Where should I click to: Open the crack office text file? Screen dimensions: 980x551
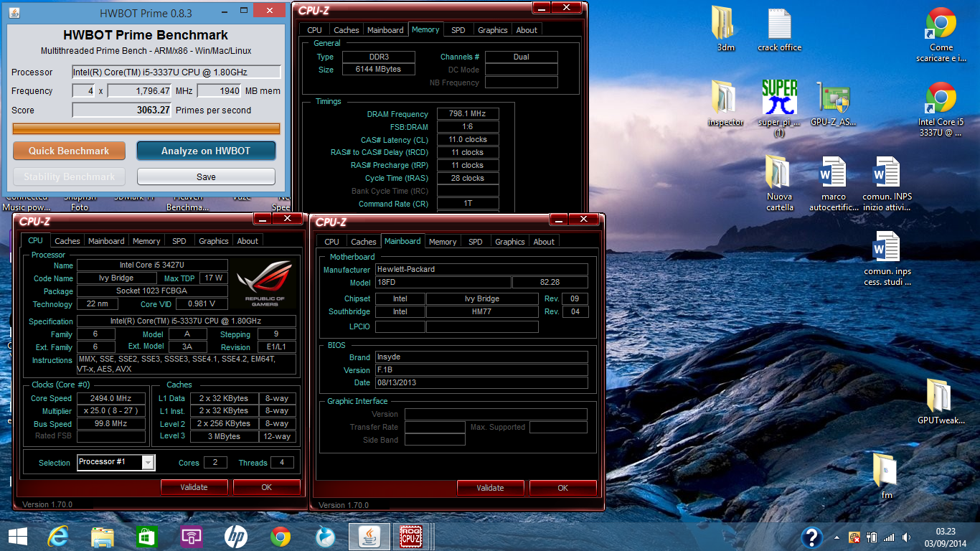779,29
